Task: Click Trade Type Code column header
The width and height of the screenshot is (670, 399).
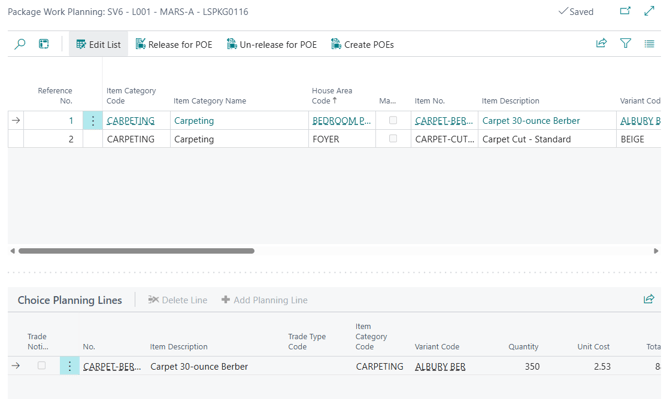Action: coord(307,341)
